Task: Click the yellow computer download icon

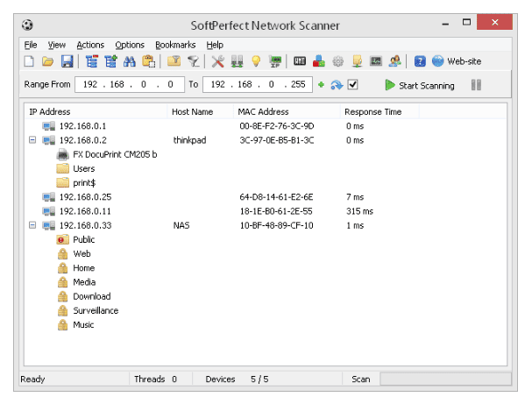Action: click(x=357, y=61)
